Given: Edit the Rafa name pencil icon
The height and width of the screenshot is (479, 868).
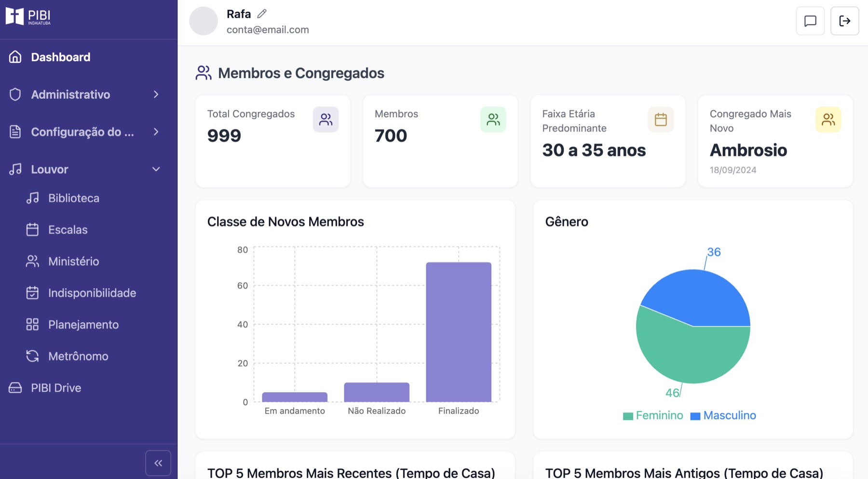Looking at the screenshot, I should [262, 14].
